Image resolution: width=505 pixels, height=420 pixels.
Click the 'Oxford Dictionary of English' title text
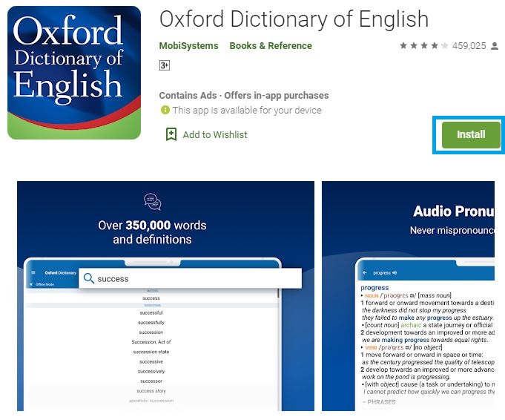coord(294,19)
